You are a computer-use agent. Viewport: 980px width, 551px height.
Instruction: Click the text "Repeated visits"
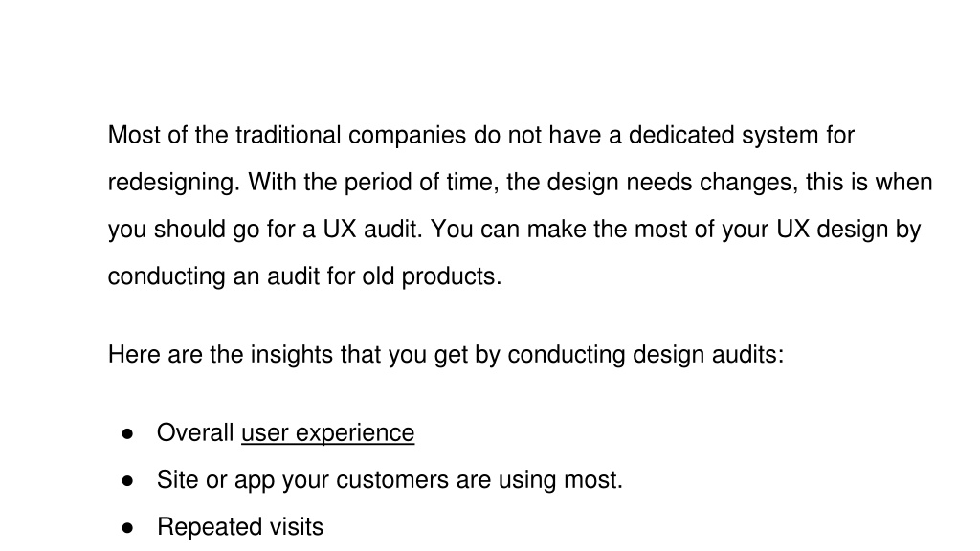[x=240, y=527]
